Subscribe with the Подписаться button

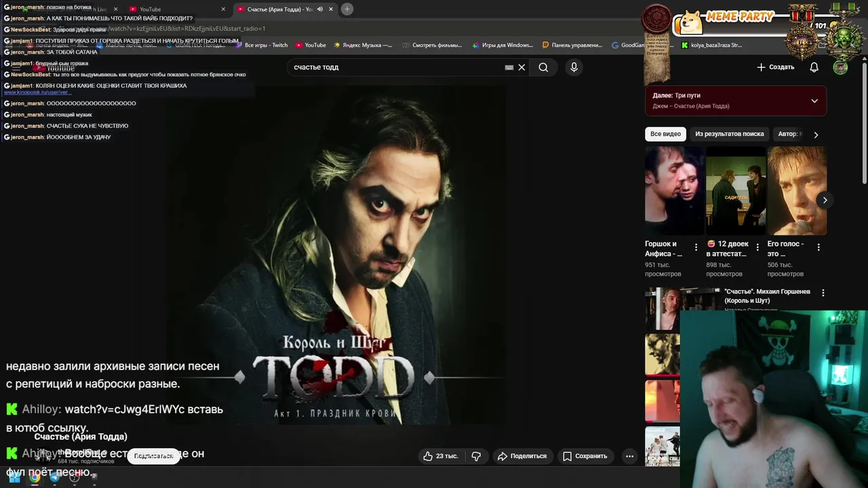pyautogui.click(x=153, y=456)
